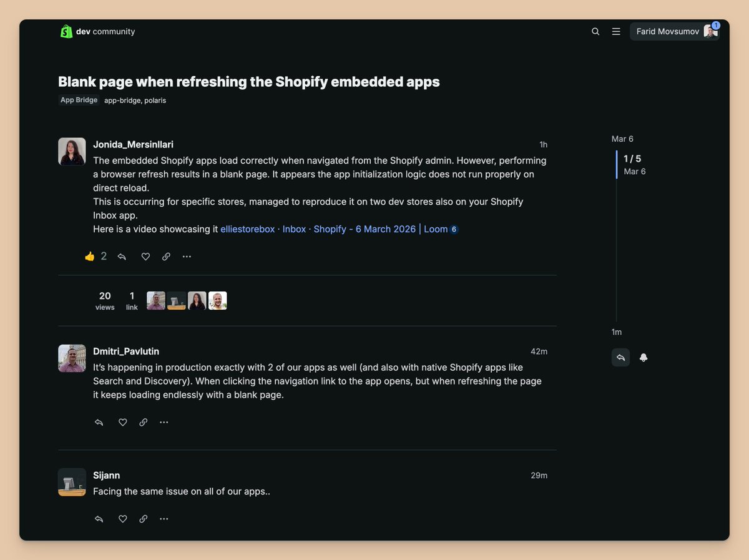Click Sijann's post avatar

(72, 482)
